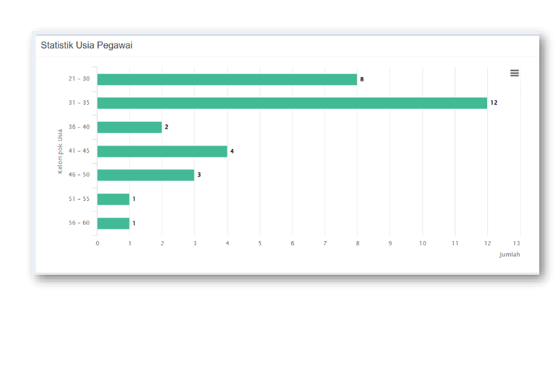Click the data label 2

pyautogui.click(x=167, y=127)
